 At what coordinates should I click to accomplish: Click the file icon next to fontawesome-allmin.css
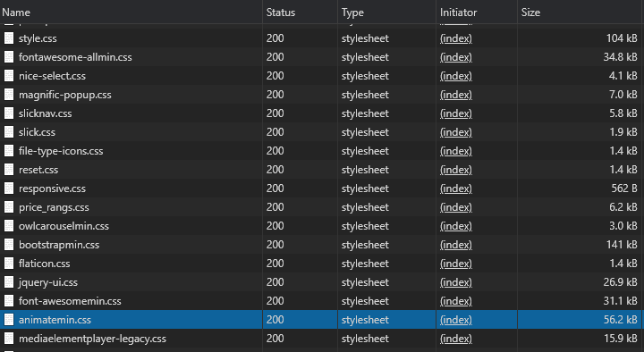pyautogui.click(x=9, y=57)
